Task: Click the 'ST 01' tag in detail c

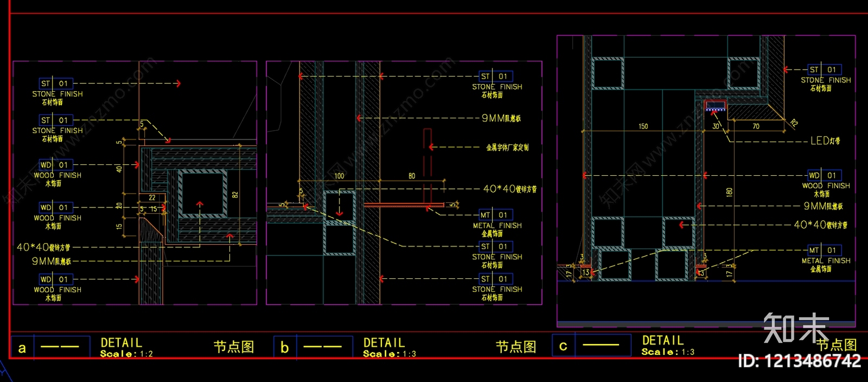Action: pyautogui.click(x=825, y=69)
